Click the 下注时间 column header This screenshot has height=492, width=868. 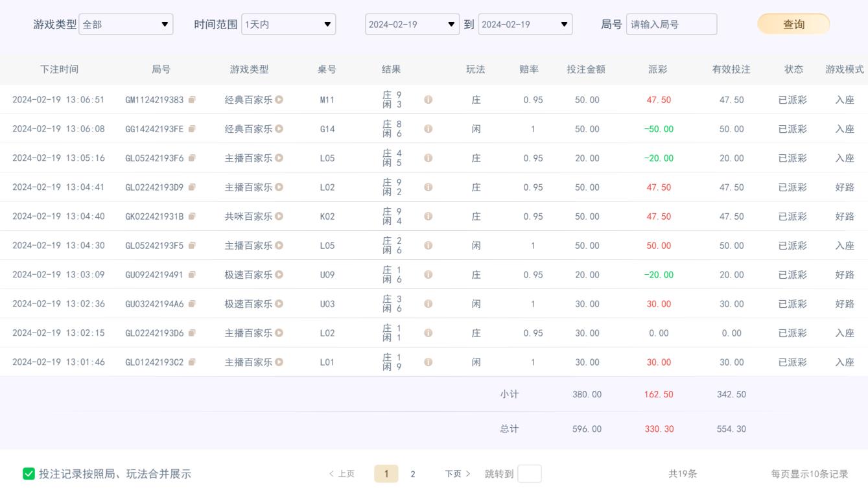[59, 69]
